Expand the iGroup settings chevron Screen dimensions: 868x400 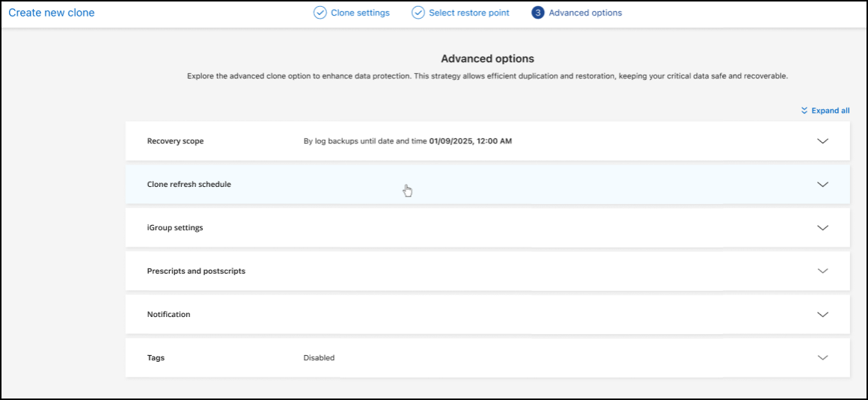coord(823,228)
